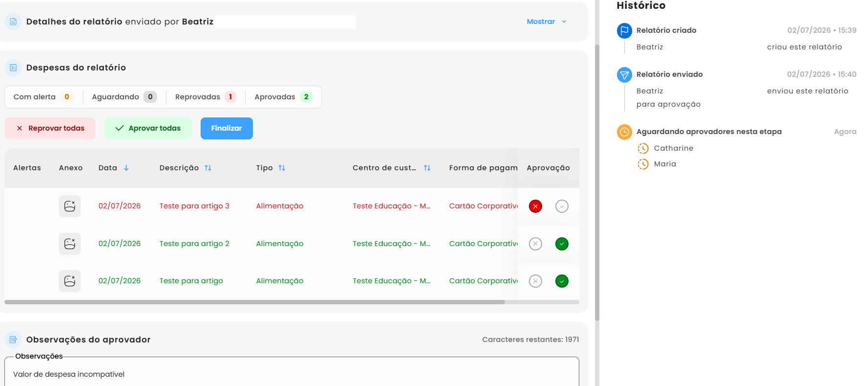Viewport: 868px width, 386px height.
Task: Click the list icon beside Despesas do relatório
Action: tap(13, 68)
